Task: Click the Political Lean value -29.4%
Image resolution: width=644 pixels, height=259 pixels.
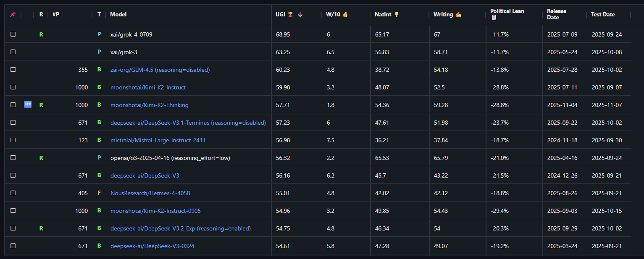Action: [x=499, y=211]
